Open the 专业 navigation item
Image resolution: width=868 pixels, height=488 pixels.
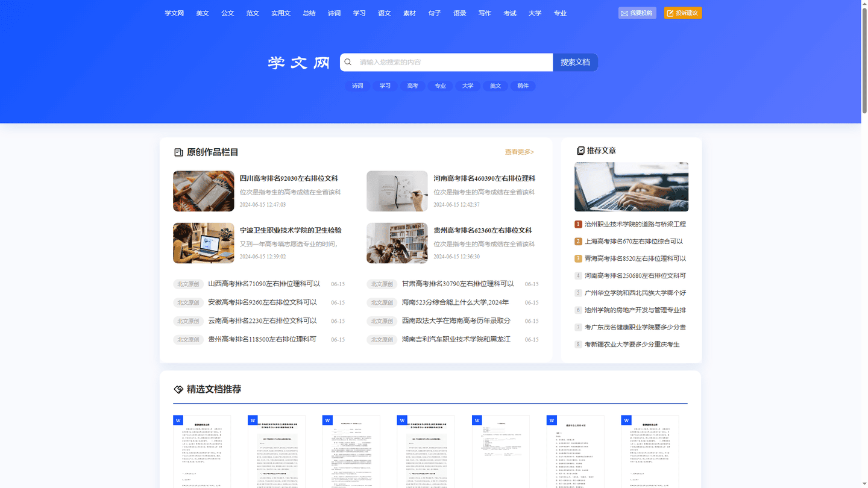[x=560, y=13]
